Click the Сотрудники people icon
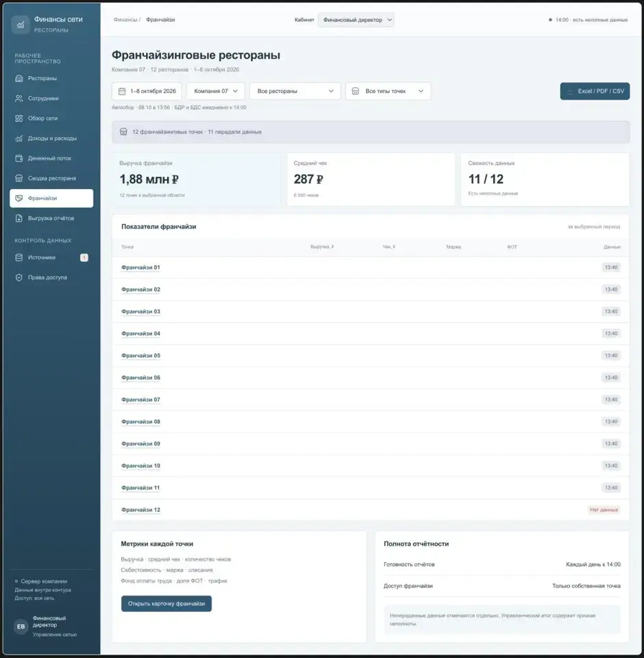This screenshot has width=644, height=658. tap(19, 98)
